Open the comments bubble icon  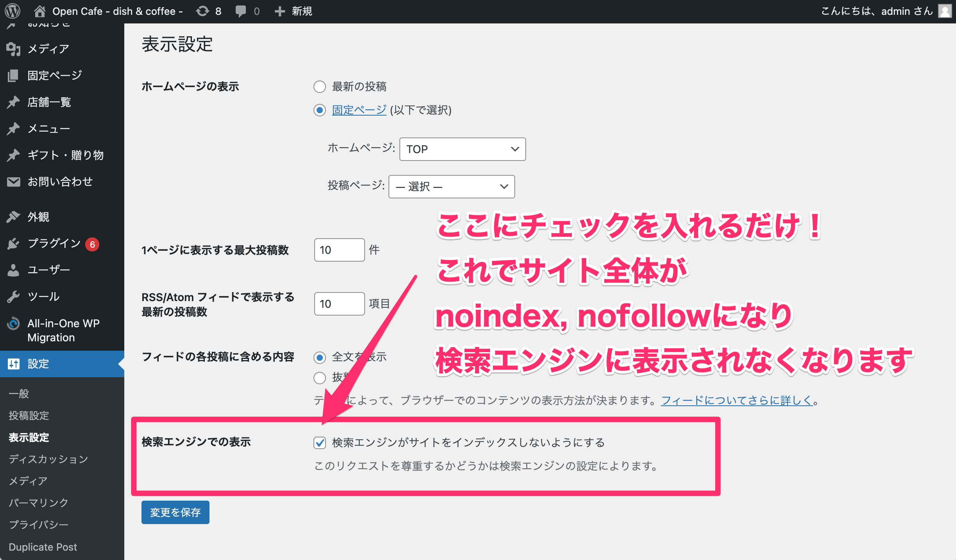click(x=241, y=11)
